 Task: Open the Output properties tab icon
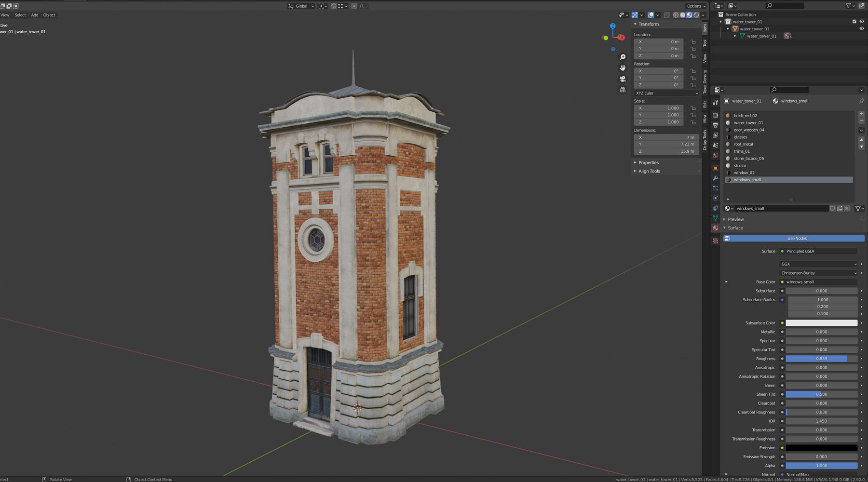(715, 125)
